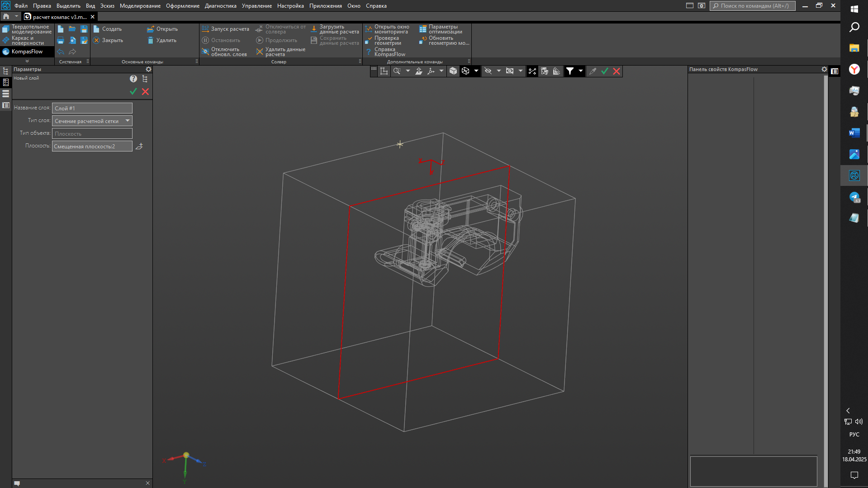Screen dimensions: 868x488
Task: Confirm new layer with green checkmark in Параметры
Action: tap(133, 91)
